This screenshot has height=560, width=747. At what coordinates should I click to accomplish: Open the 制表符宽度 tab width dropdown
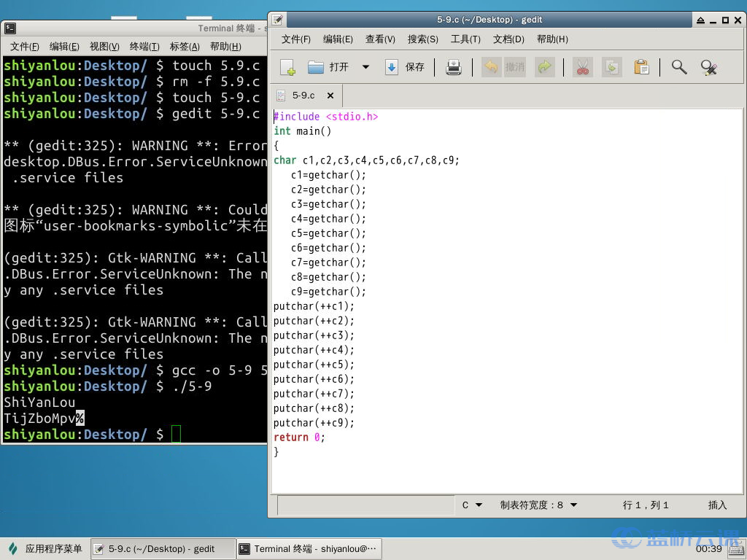point(538,505)
